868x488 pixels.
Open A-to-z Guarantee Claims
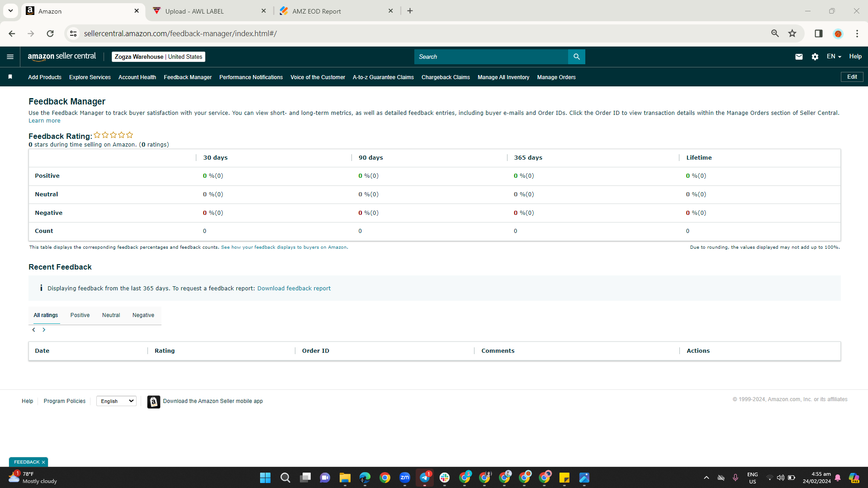[x=383, y=77]
